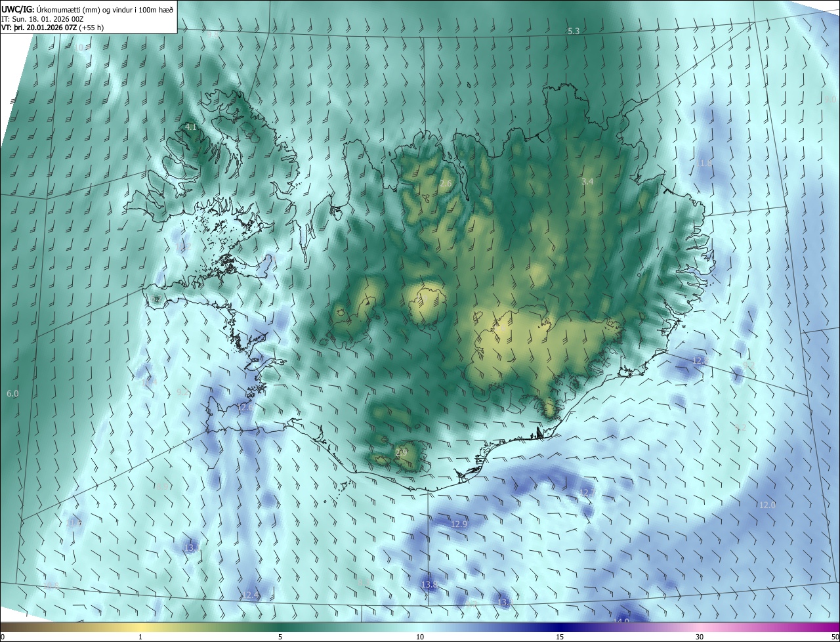Screen dimensions: 840x642
Task: Click the 10 tick on the color scale
Action: tap(420, 637)
